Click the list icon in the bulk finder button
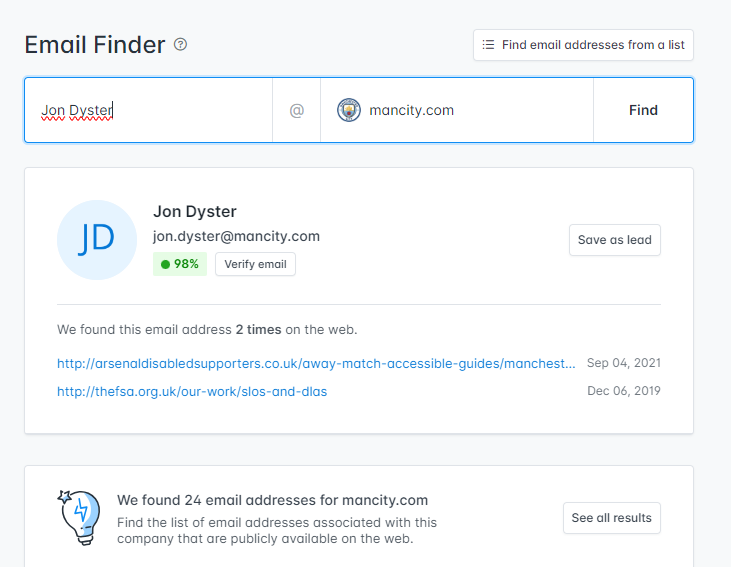Viewport: 731px width, 567px height. coord(488,45)
